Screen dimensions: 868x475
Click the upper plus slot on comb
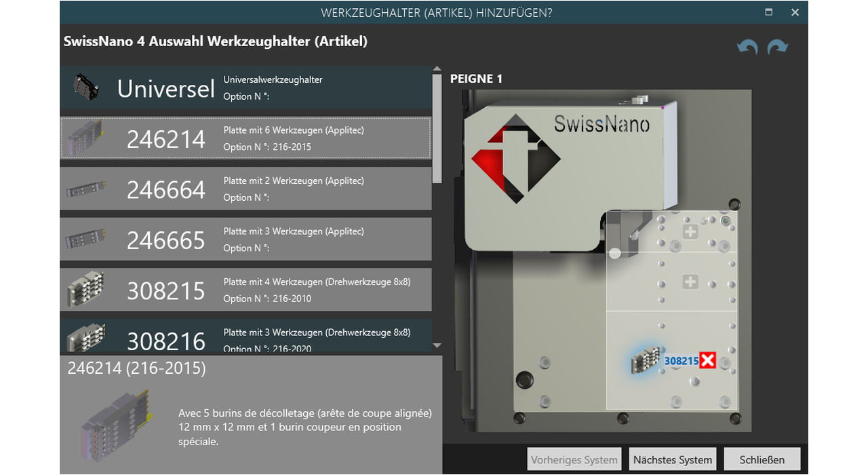690,232
